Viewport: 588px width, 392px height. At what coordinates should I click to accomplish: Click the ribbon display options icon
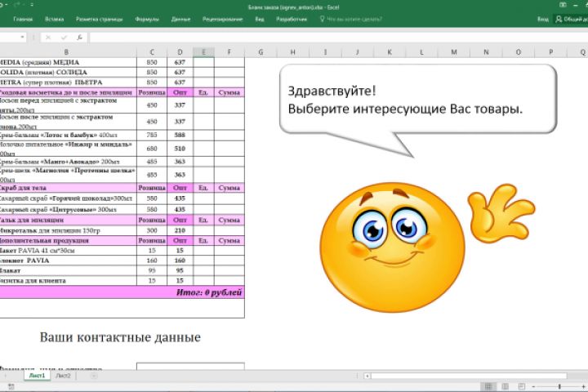[x=563, y=5]
